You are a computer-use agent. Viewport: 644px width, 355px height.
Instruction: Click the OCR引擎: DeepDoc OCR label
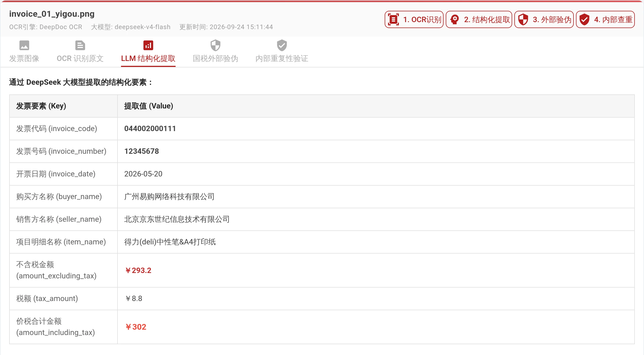pyautogui.click(x=46, y=27)
